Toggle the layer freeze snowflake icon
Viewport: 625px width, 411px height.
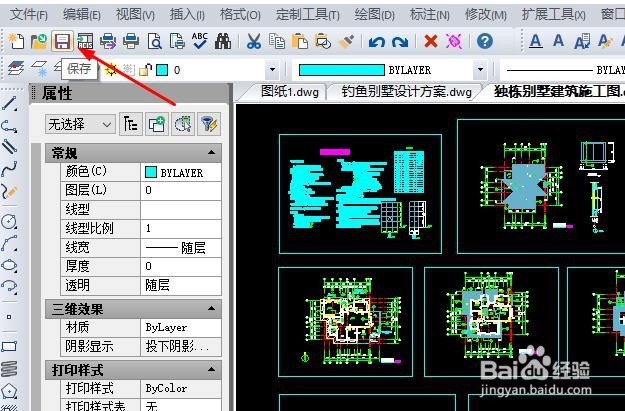(128, 70)
